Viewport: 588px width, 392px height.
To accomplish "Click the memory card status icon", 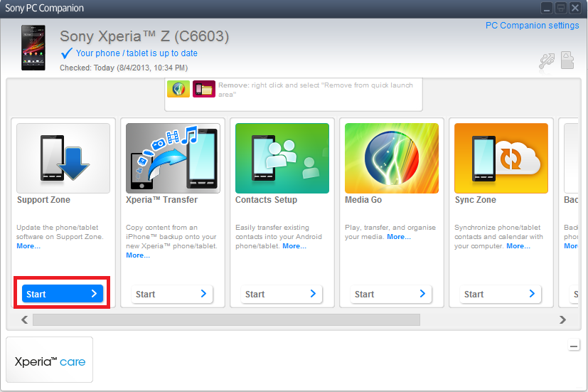I will pyautogui.click(x=567, y=60).
